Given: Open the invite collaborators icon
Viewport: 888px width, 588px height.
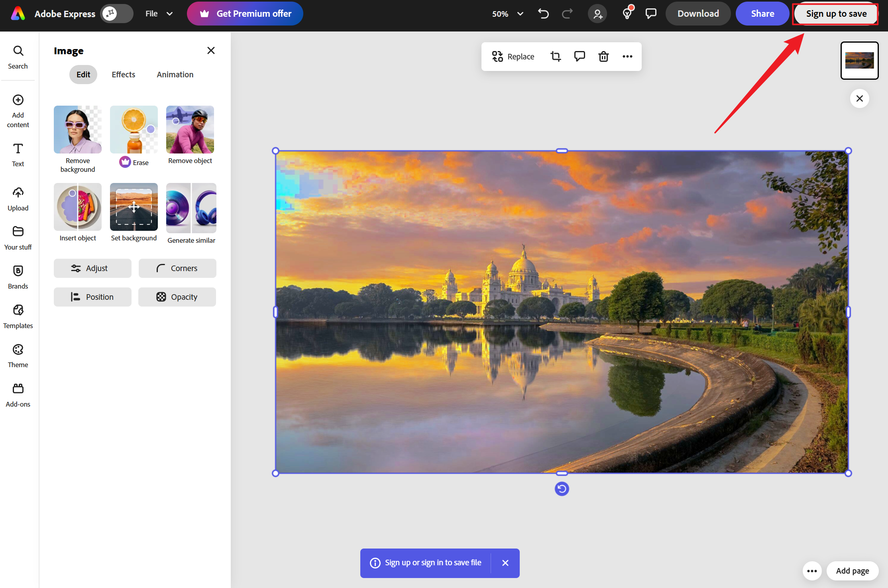Looking at the screenshot, I should coord(597,14).
